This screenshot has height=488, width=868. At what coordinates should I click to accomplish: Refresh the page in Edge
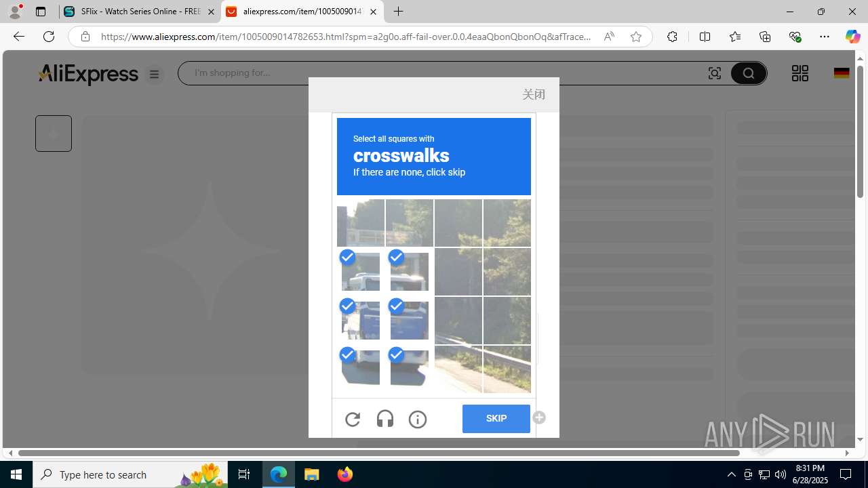click(49, 37)
